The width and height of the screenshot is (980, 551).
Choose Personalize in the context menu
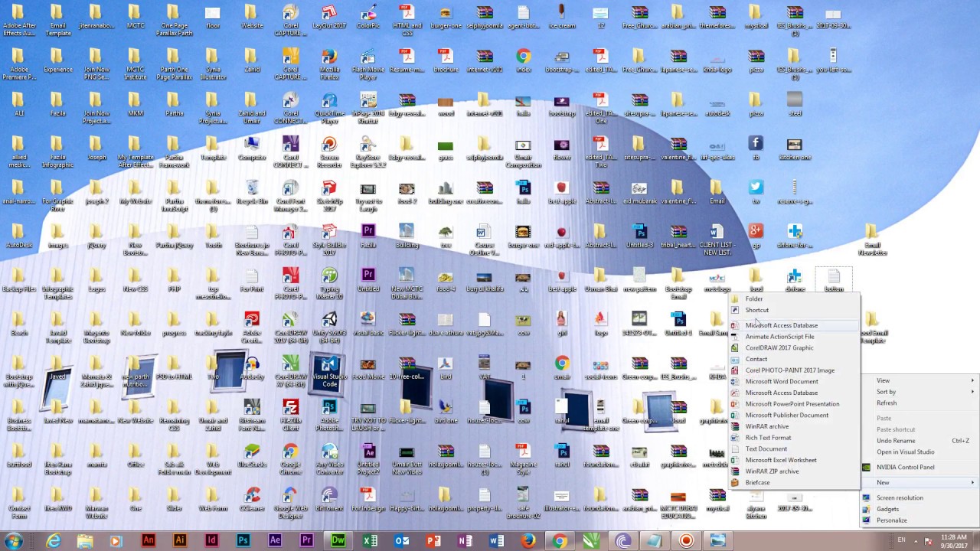coord(920,520)
